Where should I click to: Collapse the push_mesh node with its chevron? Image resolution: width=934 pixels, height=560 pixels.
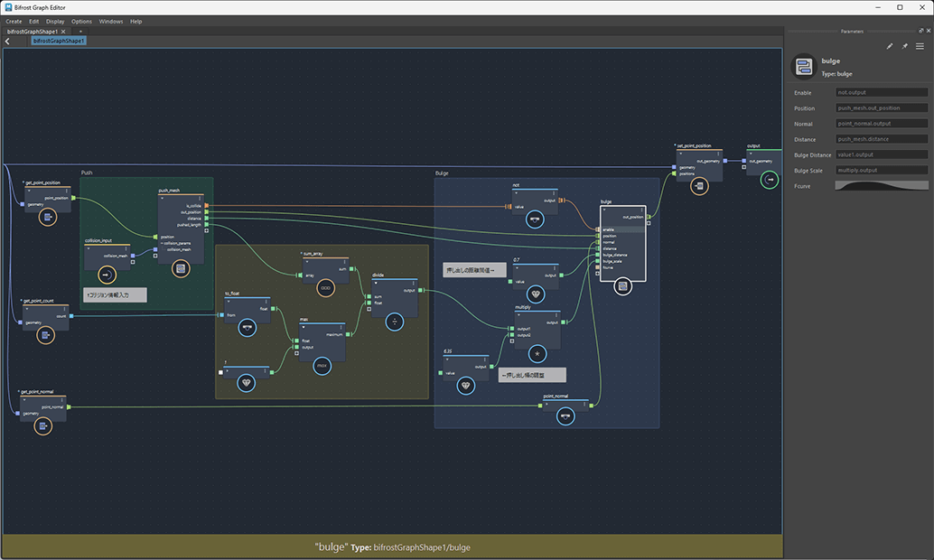pos(162,199)
